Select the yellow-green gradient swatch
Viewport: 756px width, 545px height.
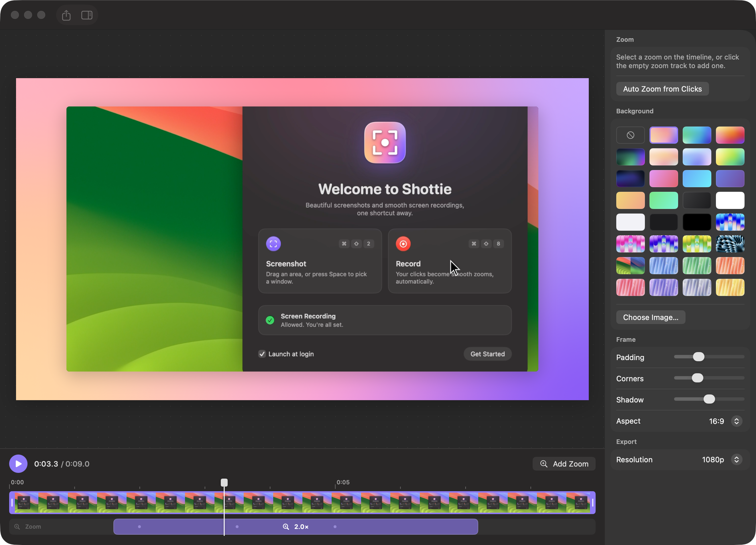click(730, 157)
